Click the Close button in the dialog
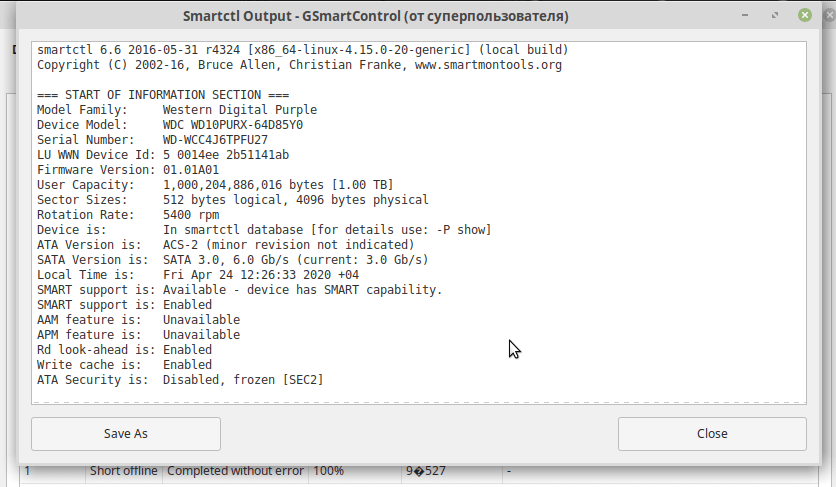Screen dimensions: 836x487 712,434
